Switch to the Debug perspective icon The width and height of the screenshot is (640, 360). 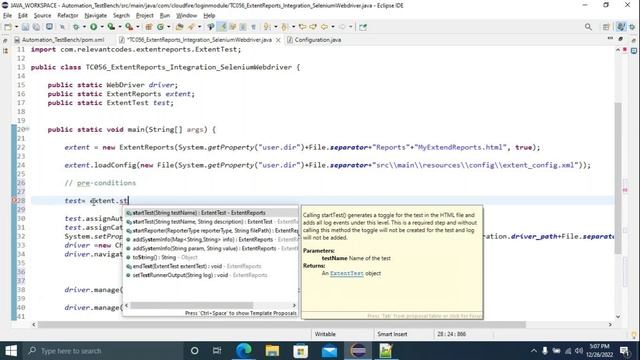pyautogui.click(x=632, y=27)
